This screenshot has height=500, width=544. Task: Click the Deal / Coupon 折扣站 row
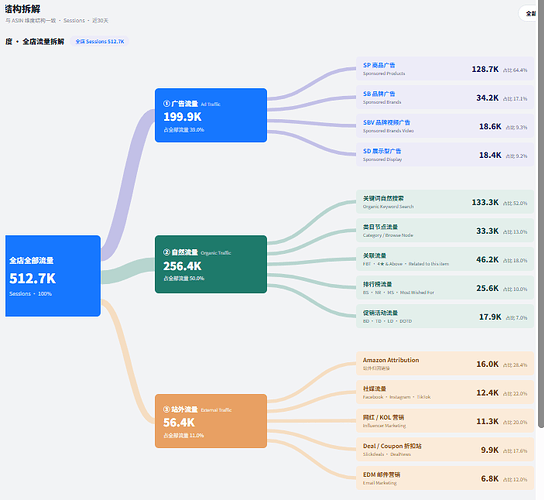(445, 449)
